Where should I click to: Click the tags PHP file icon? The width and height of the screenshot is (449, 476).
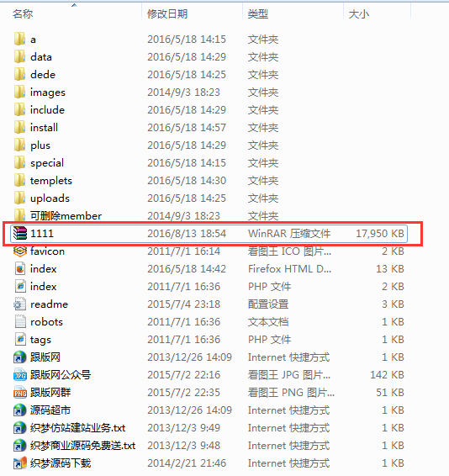tap(20, 339)
